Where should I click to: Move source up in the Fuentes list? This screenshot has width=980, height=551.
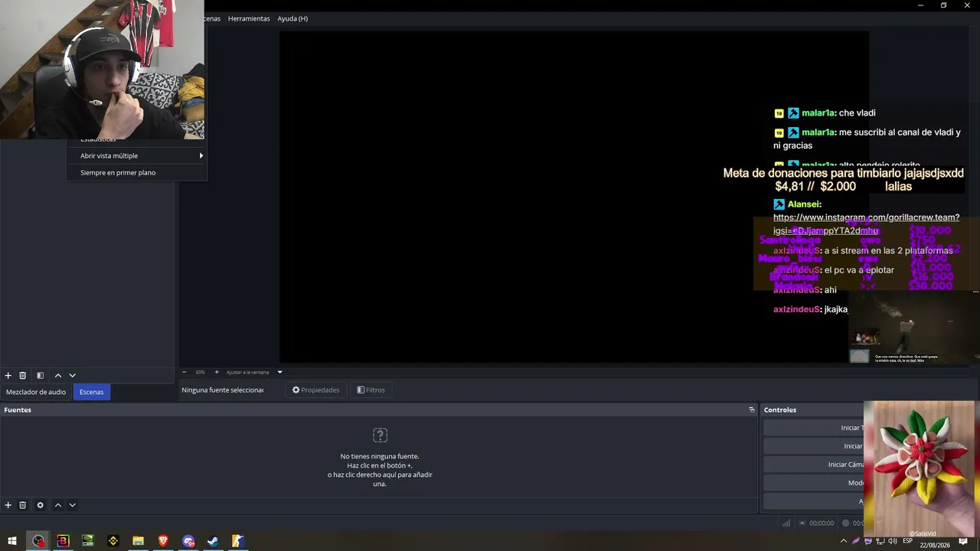click(x=57, y=505)
